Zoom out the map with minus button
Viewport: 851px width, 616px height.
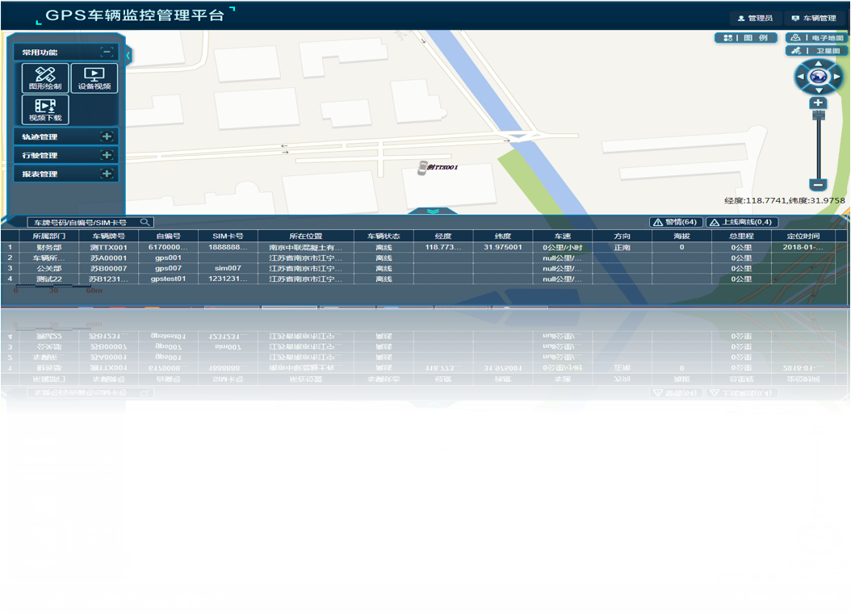(x=818, y=185)
